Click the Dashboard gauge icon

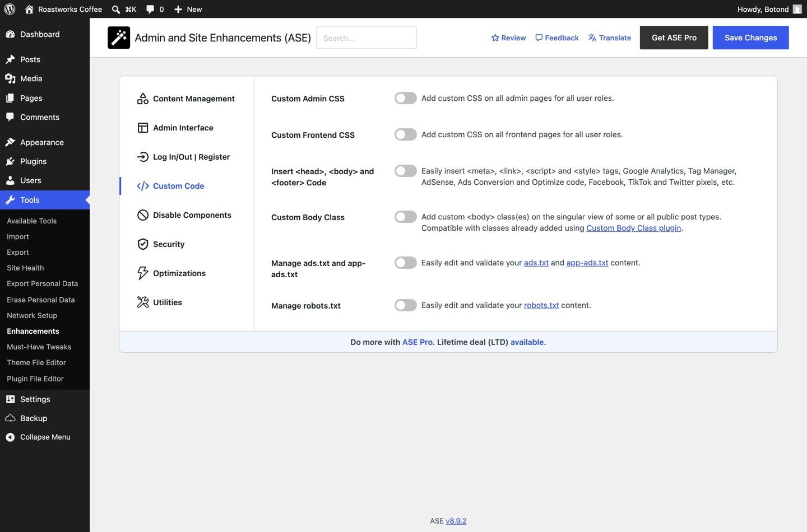(x=10, y=34)
